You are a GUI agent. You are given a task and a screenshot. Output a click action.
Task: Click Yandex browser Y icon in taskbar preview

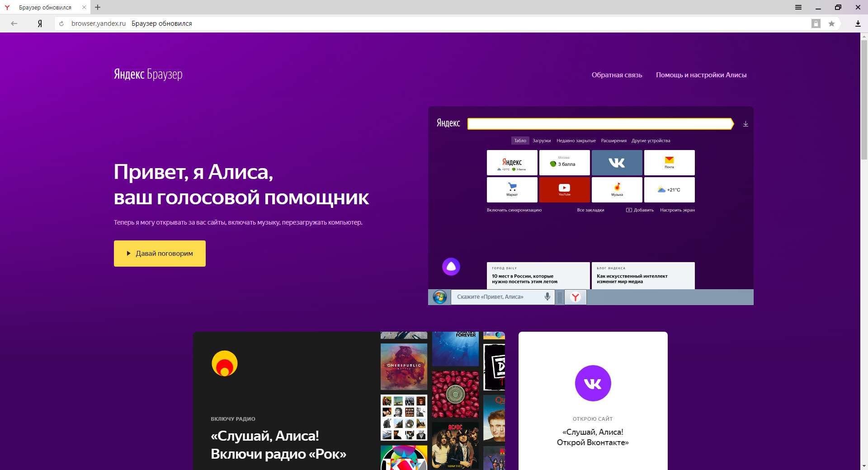point(576,297)
